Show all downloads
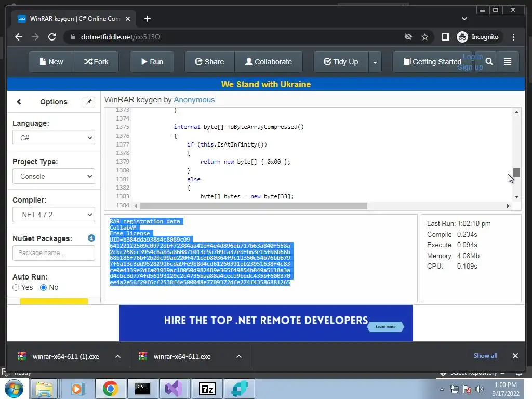The height and width of the screenshot is (399, 532). pyautogui.click(x=485, y=355)
